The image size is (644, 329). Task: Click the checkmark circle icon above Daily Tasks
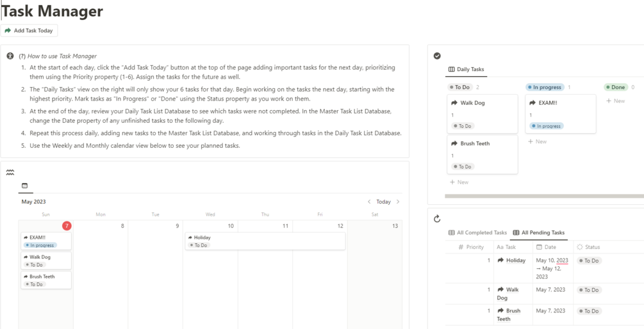pos(437,56)
